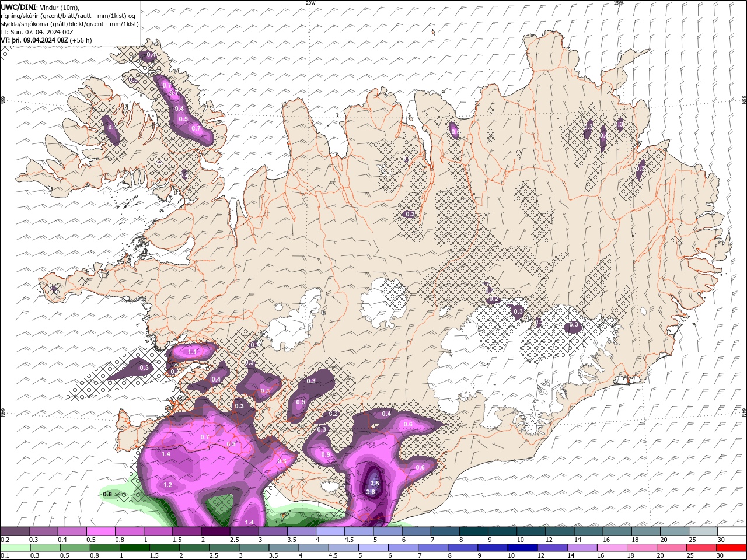Click the '15W' longitude label
Image resolution: width=747 pixels, height=560 pixels.
point(618,3)
